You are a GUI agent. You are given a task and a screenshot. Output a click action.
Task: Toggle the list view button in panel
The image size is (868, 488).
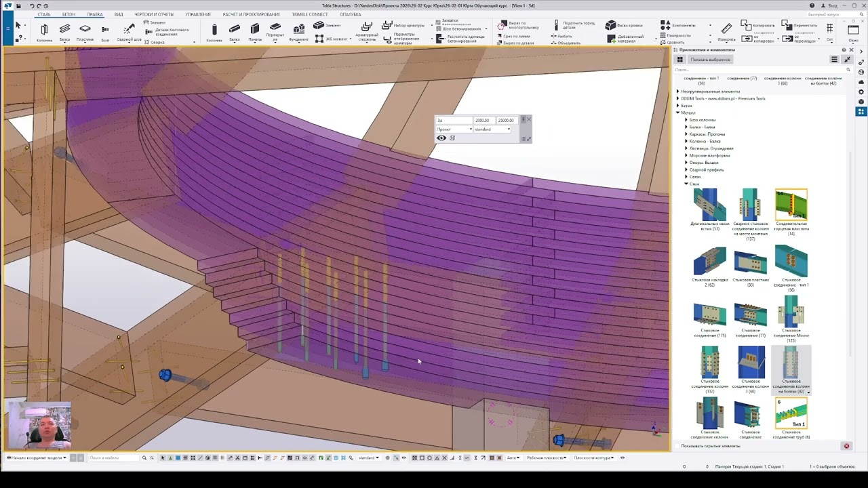tap(835, 60)
